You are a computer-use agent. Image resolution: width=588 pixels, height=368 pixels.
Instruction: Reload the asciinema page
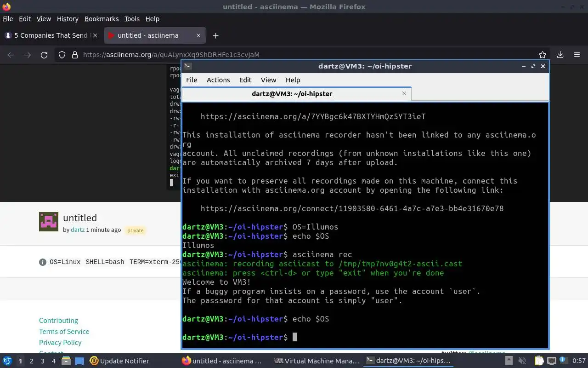point(44,55)
